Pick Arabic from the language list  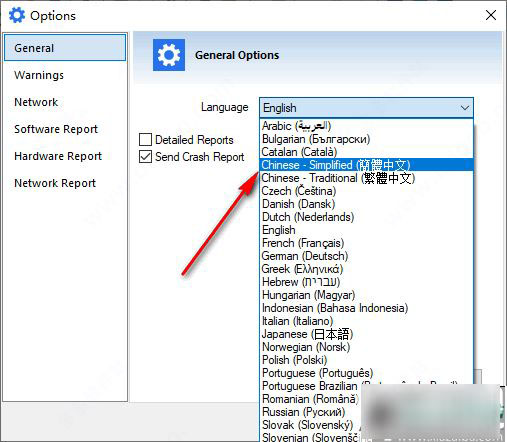tap(366, 126)
